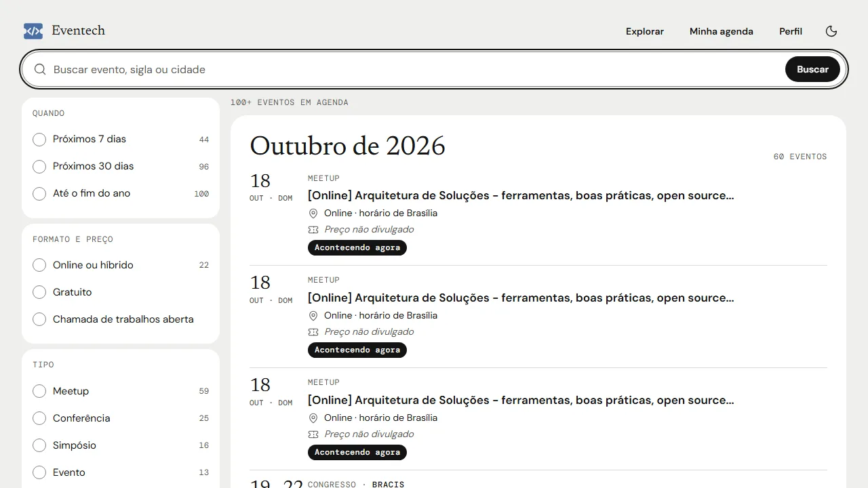The image size is (868, 488).
Task: Choose the Até o fim do ano filter
Action: (121, 193)
